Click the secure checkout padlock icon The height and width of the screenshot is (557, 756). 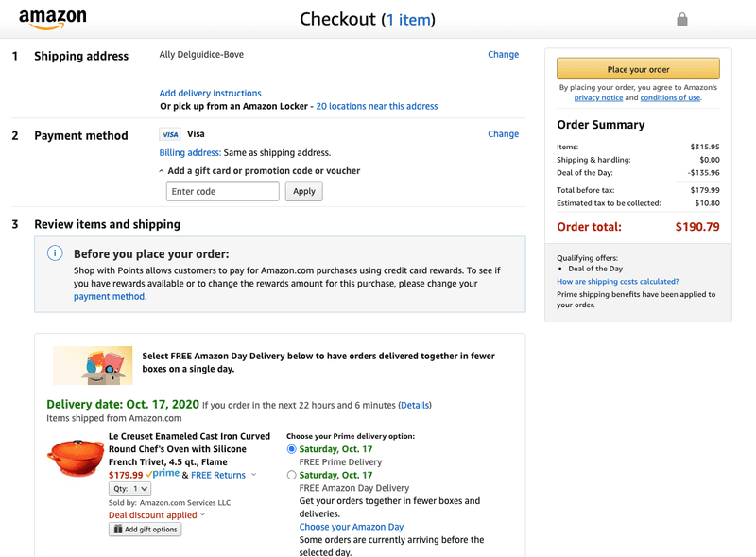(682, 19)
